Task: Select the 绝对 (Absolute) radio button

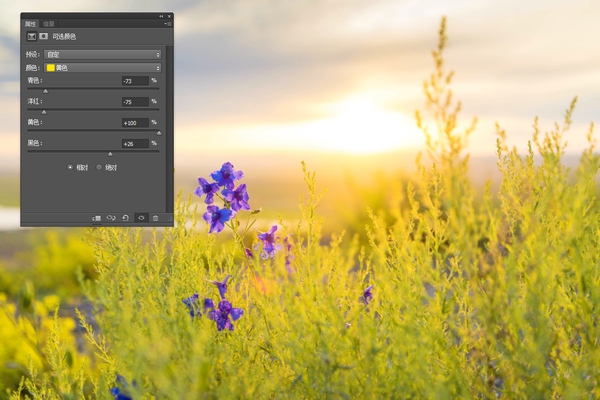Action: [99, 167]
